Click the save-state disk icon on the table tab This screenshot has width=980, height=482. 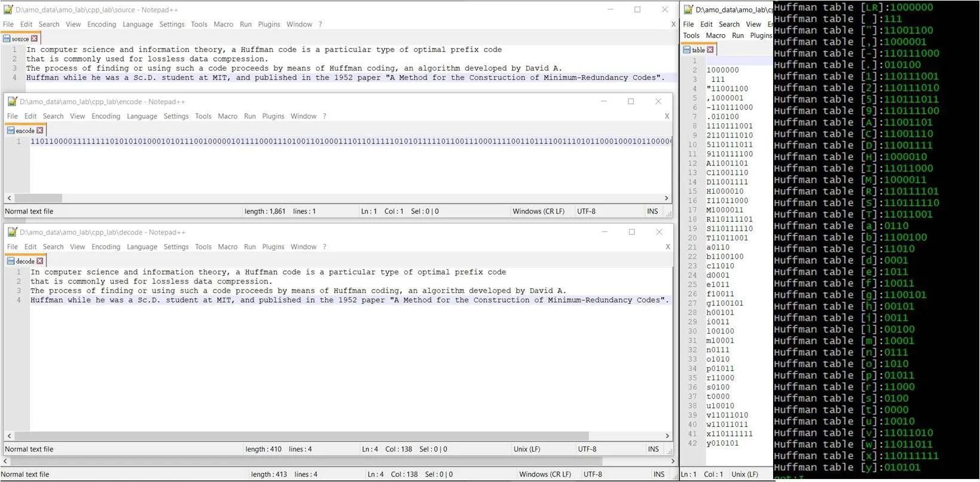(688, 50)
